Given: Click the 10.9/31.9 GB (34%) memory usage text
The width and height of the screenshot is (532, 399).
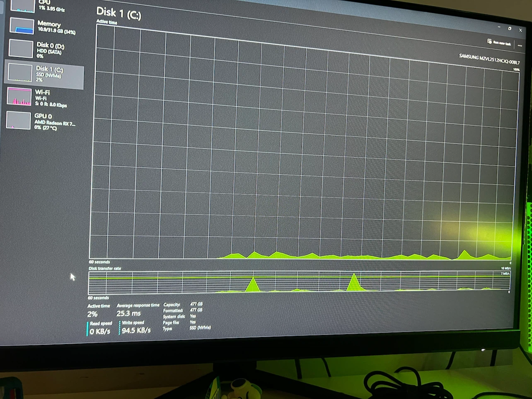Looking at the screenshot, I should 56,31.
